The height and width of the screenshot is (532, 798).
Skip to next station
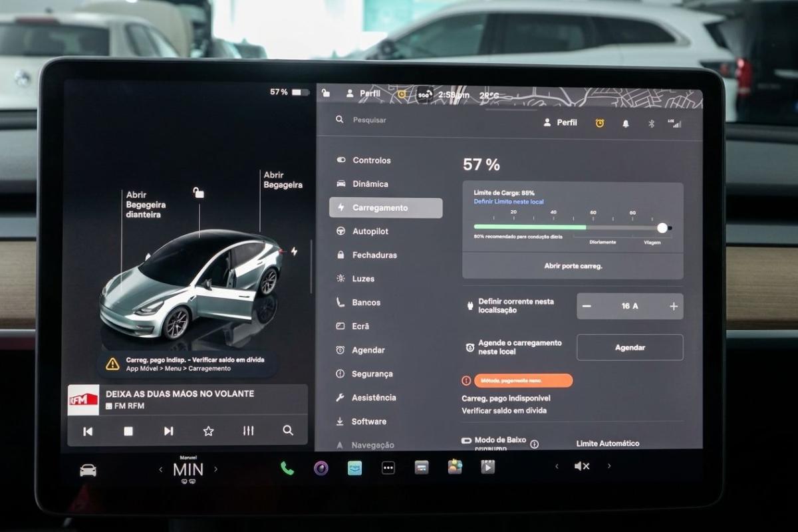tap(169, 431)
